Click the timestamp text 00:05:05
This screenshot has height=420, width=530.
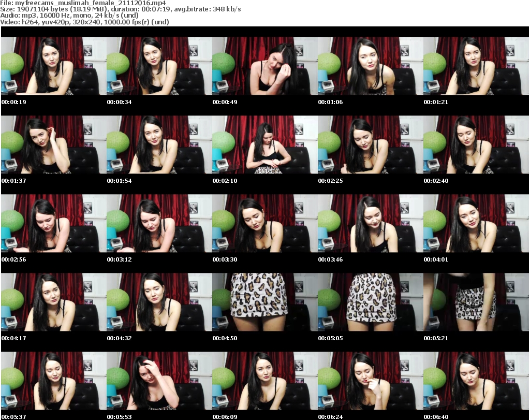click(330, 338)
